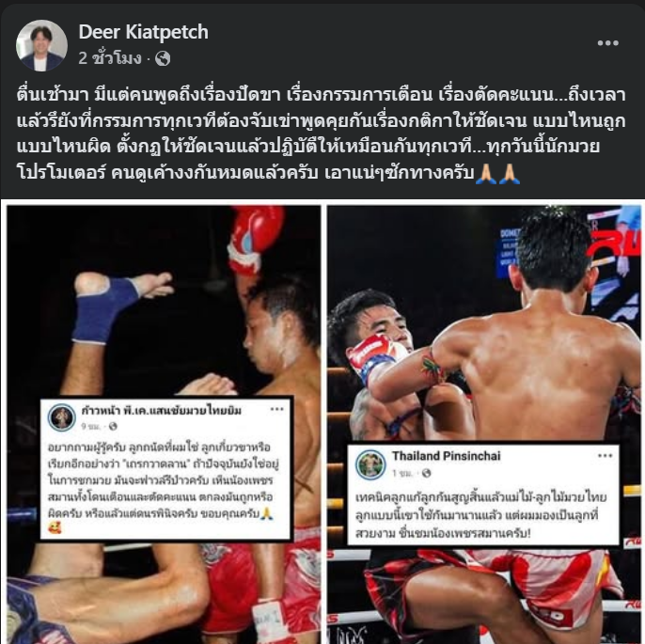This screenshot has width=645, height=644.
Task: Open the Deer Kiatpetch profile name link
Action: [x=143, y=32]
